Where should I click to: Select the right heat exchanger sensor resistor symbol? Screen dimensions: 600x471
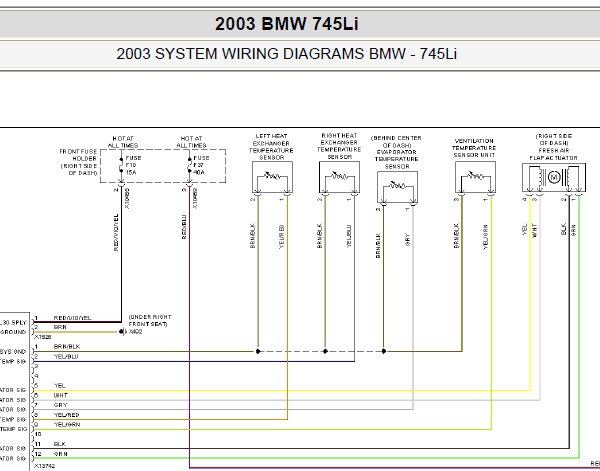click(339, 177)
